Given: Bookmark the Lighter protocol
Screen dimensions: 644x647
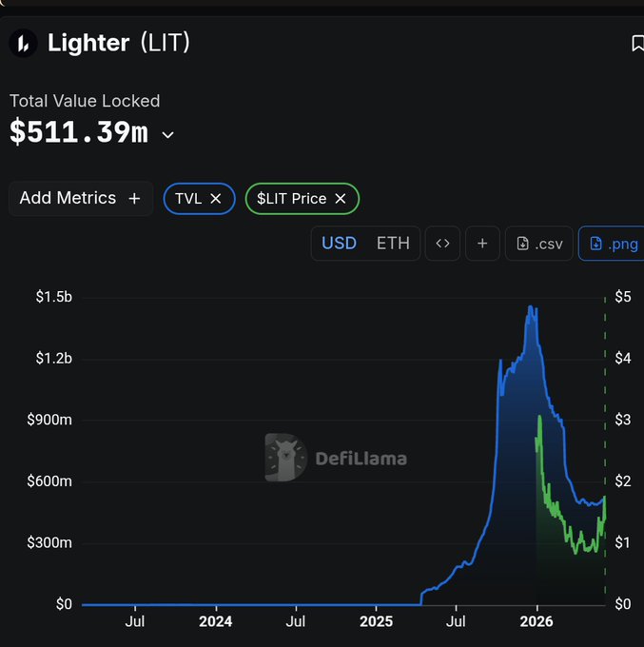Looking at the screenshot, I should (x=637, y=44).
